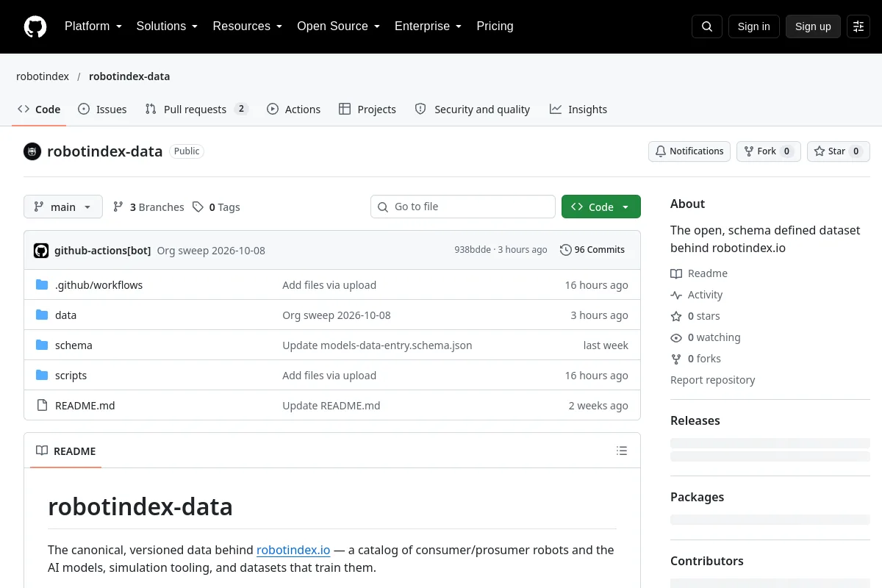Image resolution: width=882 pixels, height=588 pixels.
Task: Go to the Pricing page
Action: point(495,26)
